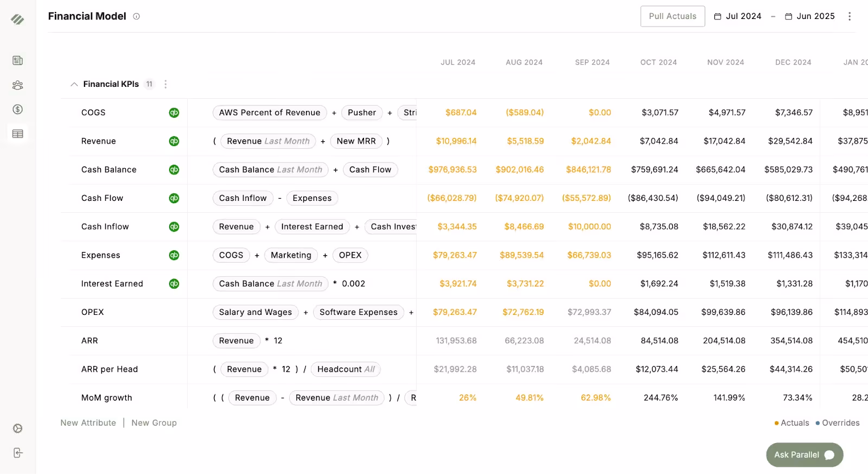Click the logout icon in sidebar
This screenshot has width=868, height=474.
(x=17, y=453)
